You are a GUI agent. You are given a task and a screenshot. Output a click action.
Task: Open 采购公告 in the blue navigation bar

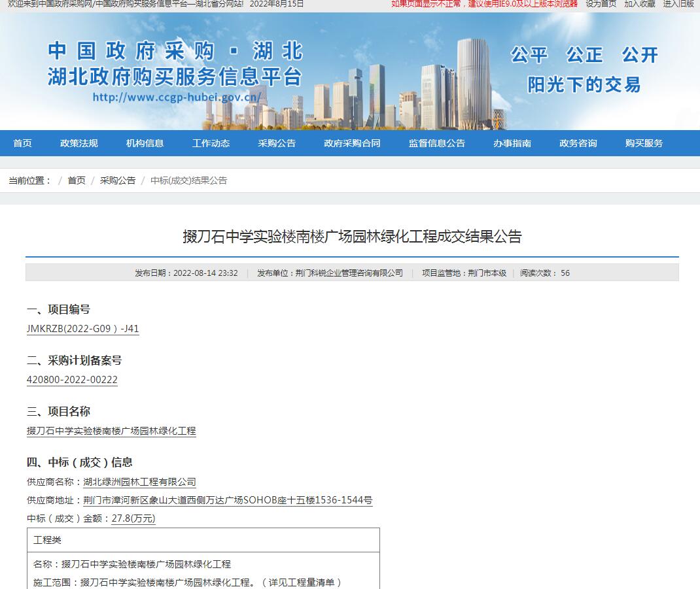277,143
